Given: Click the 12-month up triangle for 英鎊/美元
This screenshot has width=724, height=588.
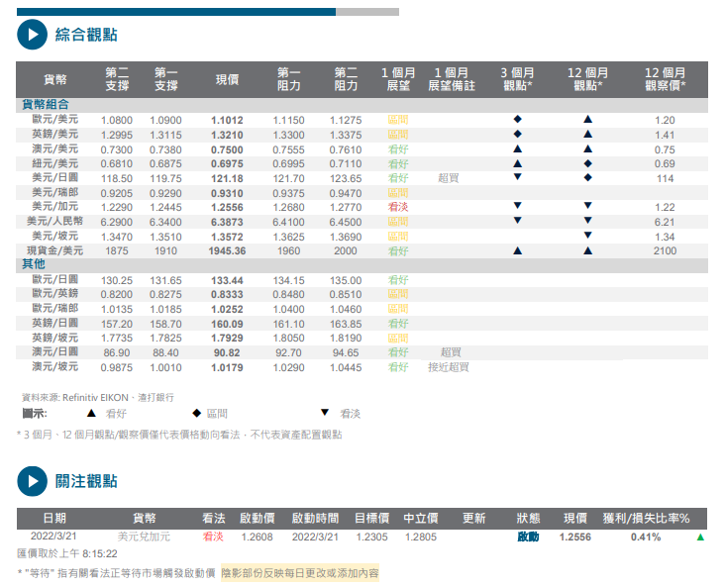Looking at the screenshot, I should 587,135.
